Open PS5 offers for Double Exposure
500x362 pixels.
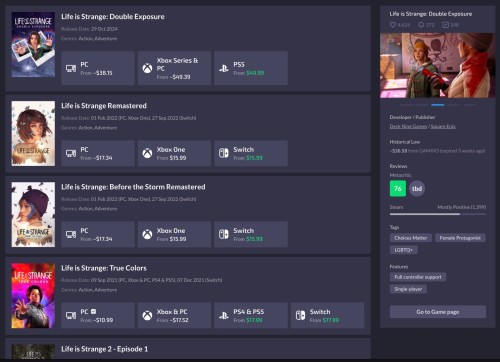point(251,68)
